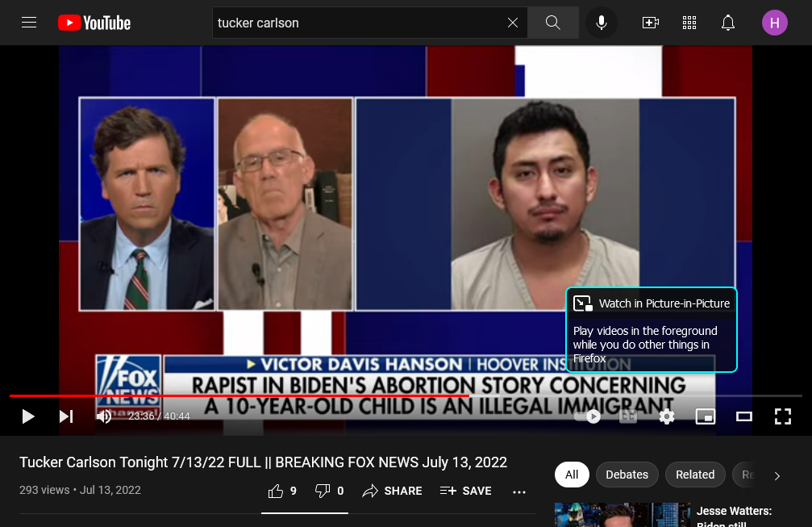Select the Related filter chip

pyautogui.click(x=695, y=475)
